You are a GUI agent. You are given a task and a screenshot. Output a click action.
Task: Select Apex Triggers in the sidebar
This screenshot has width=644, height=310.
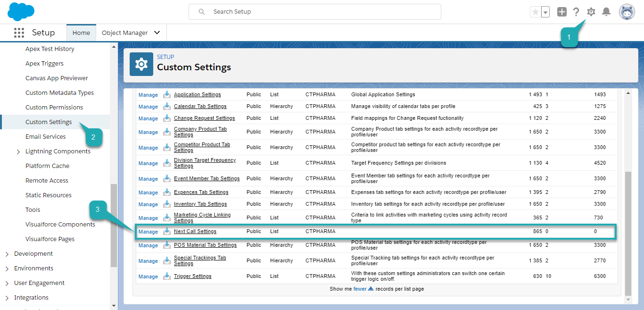44,63
